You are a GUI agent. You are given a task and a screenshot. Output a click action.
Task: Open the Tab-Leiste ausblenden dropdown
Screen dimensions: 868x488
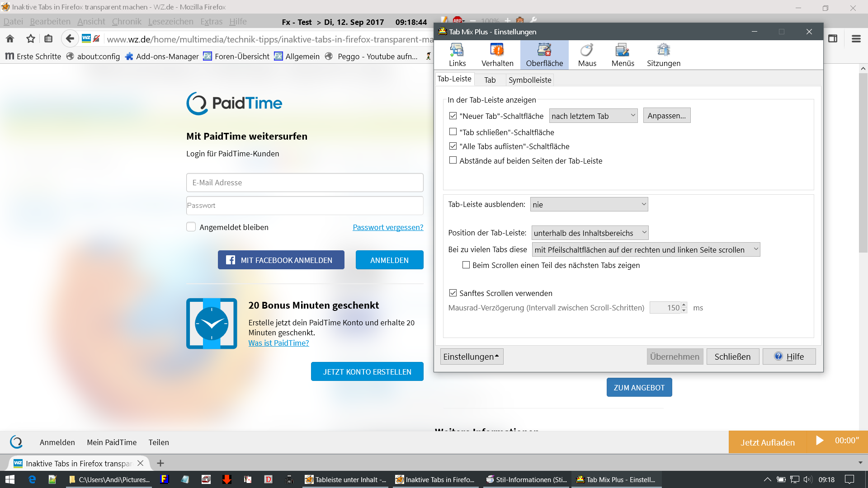(x=589, y=204)
